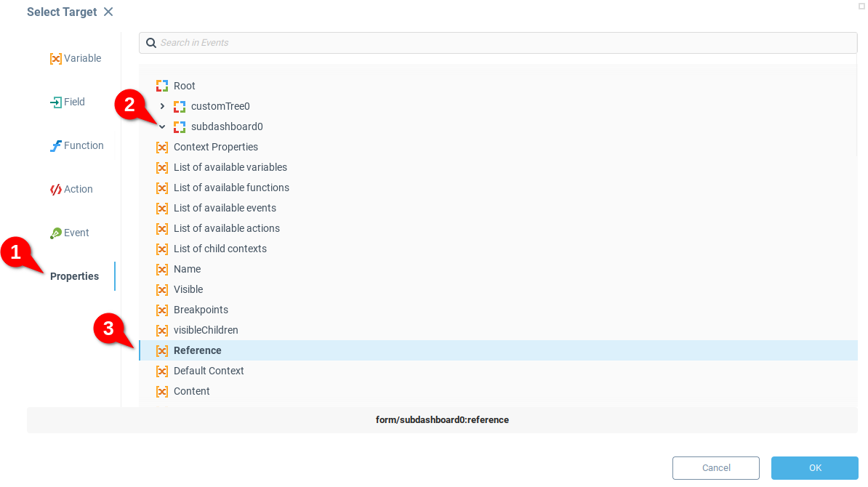The image size is (868, 487).
Task: Cancel the Select Target dialog
Action: pos(715,468)
